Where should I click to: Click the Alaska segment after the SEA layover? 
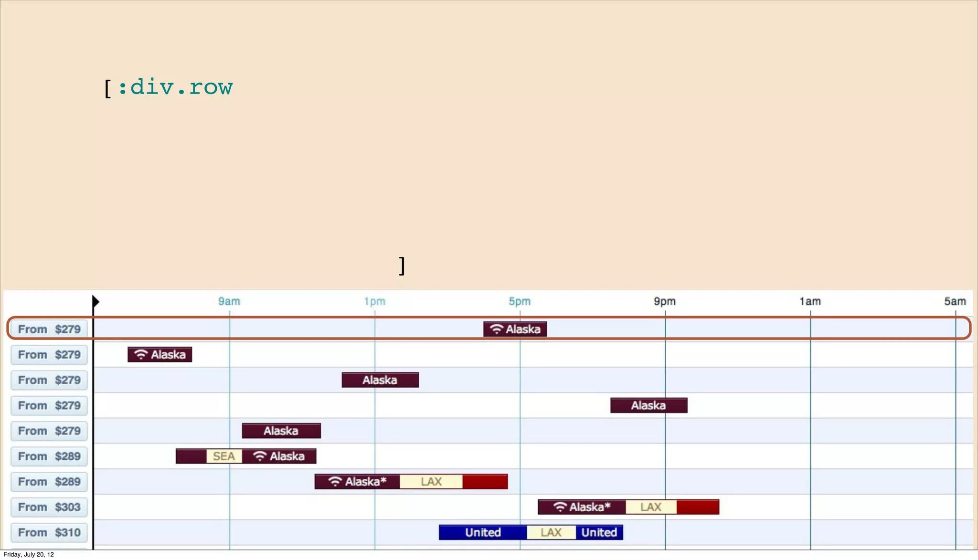[279, 456]
